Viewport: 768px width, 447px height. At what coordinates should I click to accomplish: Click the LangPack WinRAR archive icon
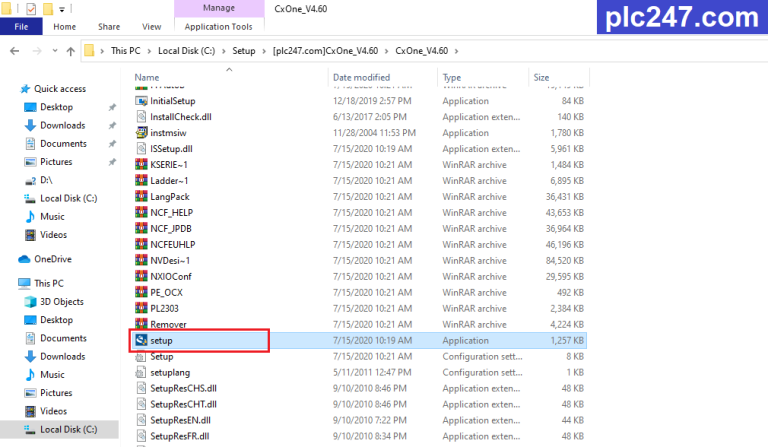[141, 196]
